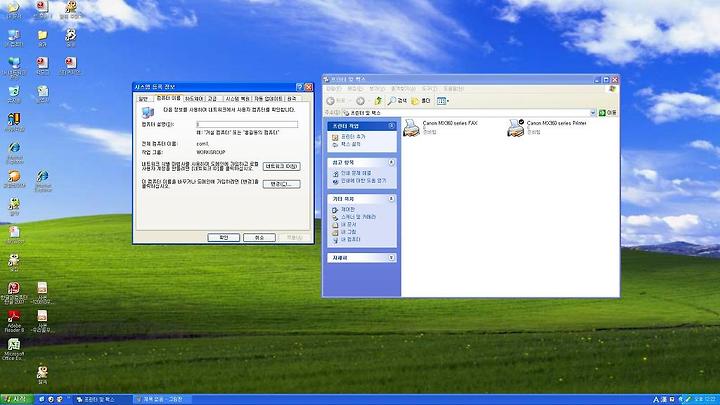This screenshot has width=720, height=405.
Task: Click the untitled Paint taskbar button
Action: coord(163,399)
